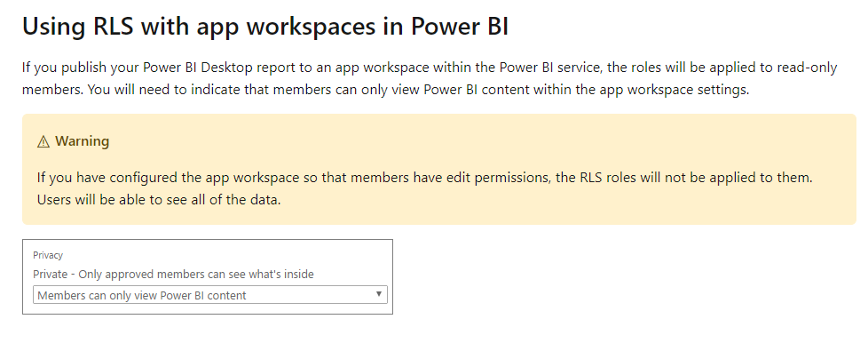868x343 pixels.
Task: Open the Members can only view dropdown
Action: click(209, 295)
